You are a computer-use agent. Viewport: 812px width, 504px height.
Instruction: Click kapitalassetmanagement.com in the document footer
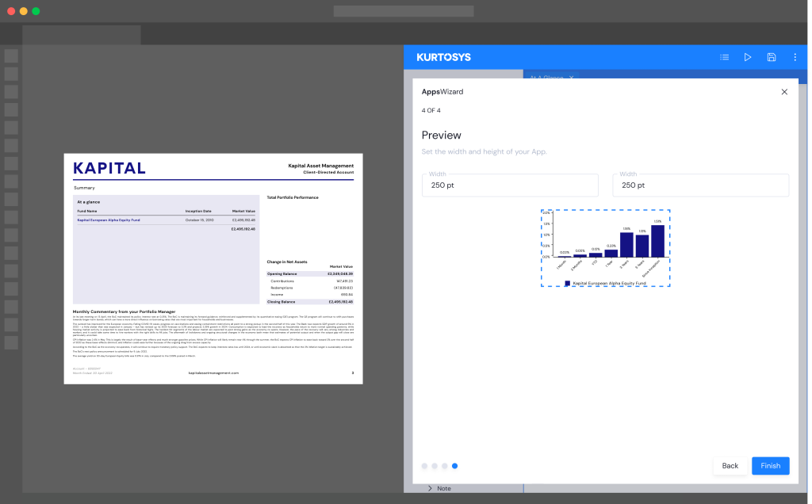213,372
